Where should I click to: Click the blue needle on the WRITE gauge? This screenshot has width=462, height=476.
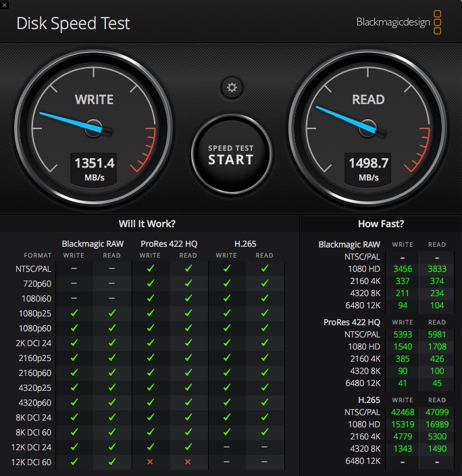72,122
